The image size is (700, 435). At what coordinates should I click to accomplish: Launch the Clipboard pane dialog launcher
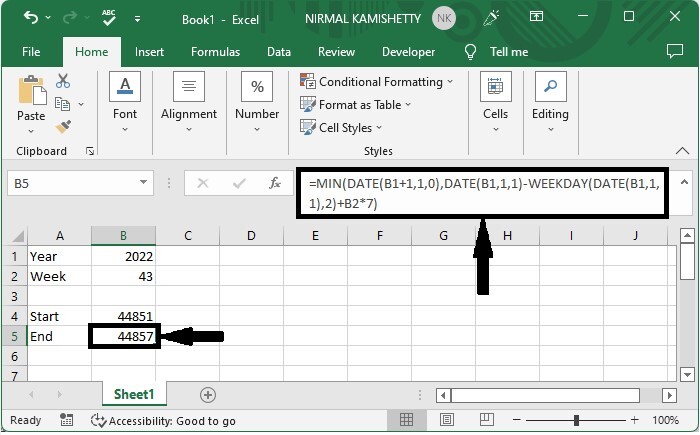point(90,151)
